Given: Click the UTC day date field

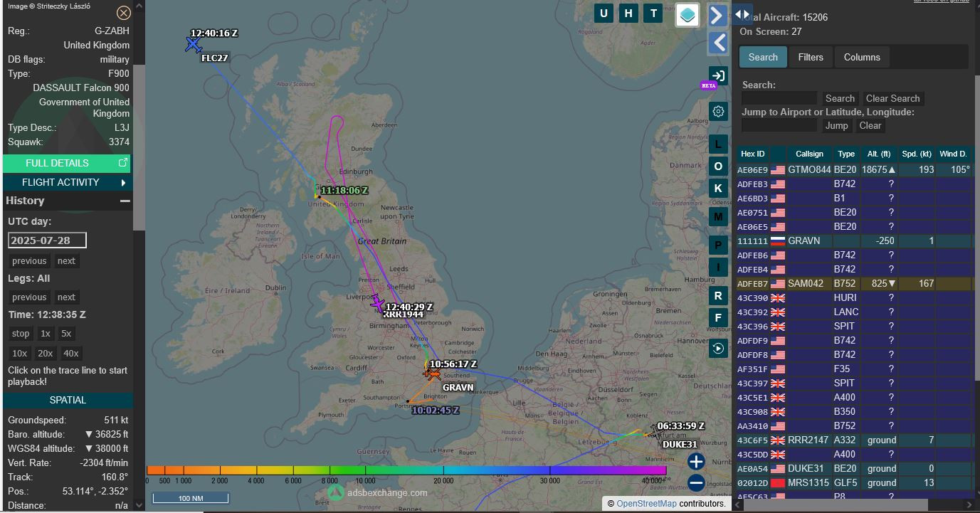Looking at the screenshot, I should click(47, 240).
